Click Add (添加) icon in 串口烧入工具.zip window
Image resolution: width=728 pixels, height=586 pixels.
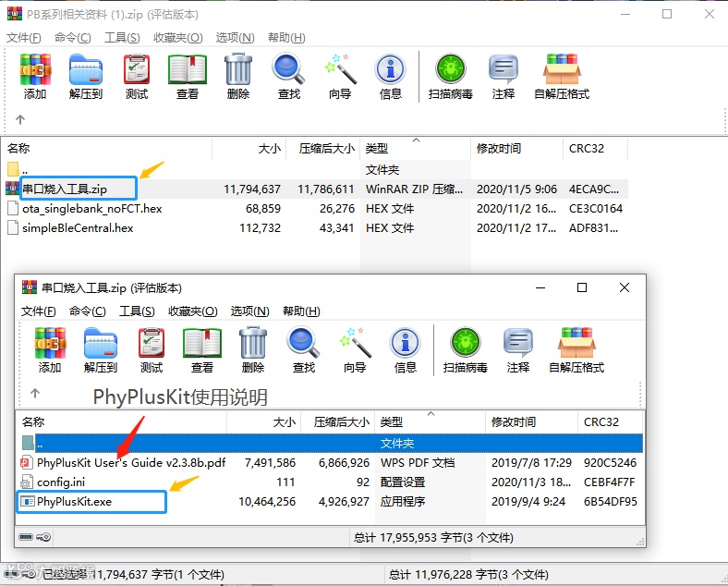point(50,350)
